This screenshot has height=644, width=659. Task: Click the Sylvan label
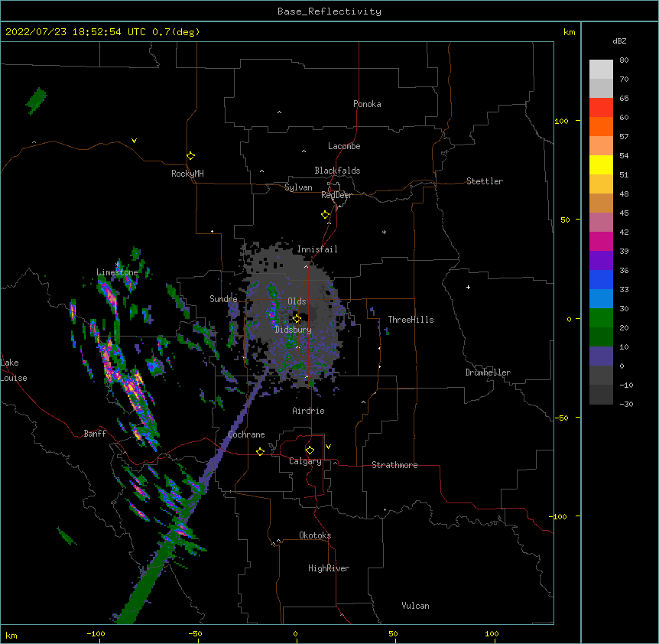[298, 187]
